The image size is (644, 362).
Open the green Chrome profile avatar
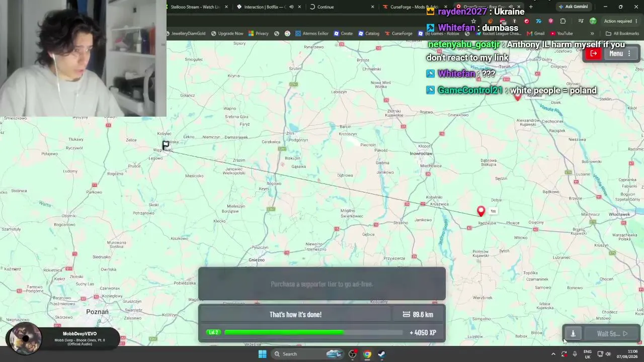pos(593,21)
